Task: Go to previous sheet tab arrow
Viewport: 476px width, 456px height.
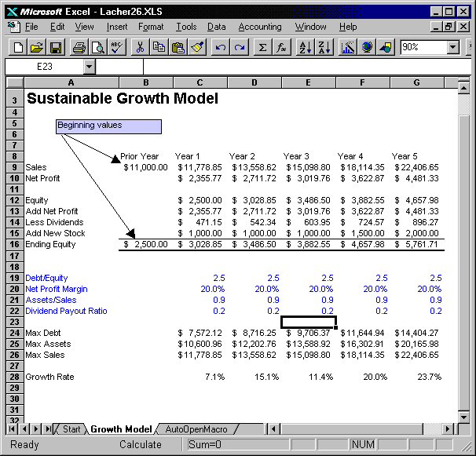Action: 24,429
